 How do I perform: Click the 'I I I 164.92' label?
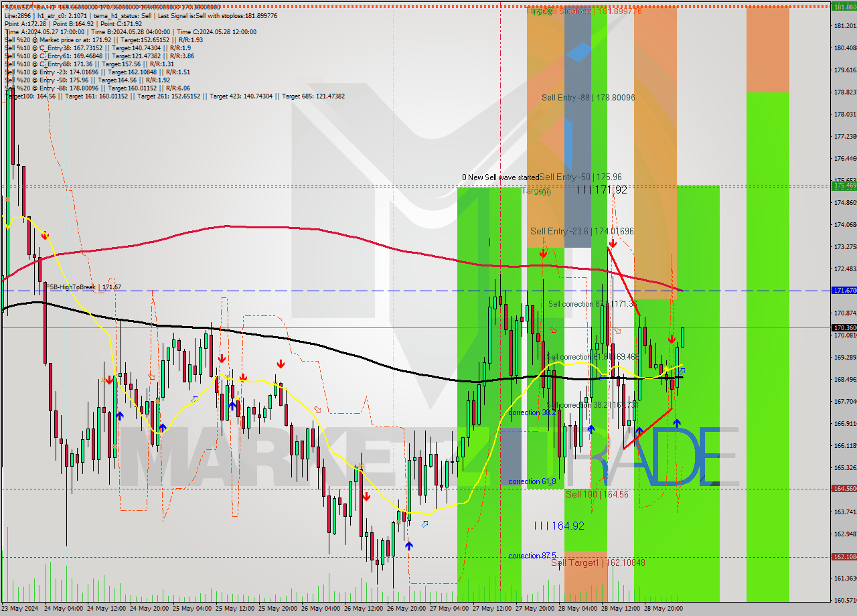pyautogui.click(x=559, y=526)
